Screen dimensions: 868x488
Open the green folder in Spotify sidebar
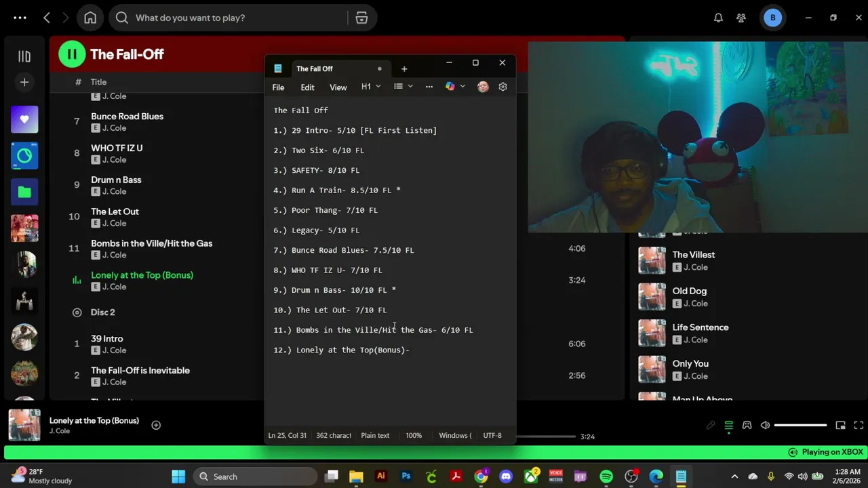click(24, 192)
